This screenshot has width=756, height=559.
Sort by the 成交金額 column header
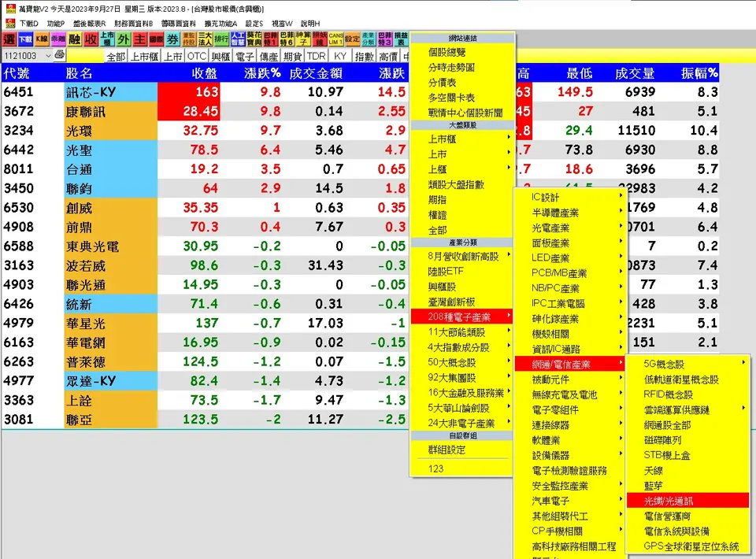point(316,73)
